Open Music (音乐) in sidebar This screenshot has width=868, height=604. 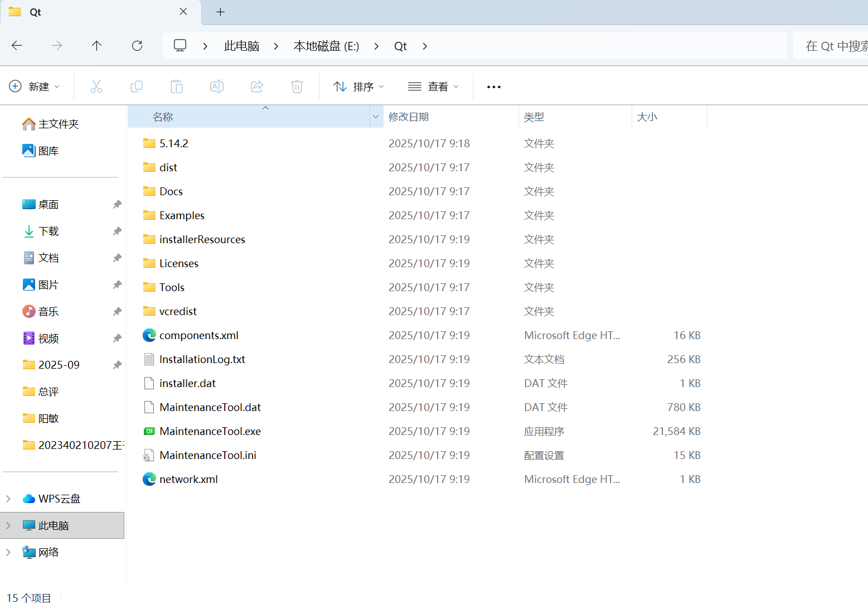[41, 311]
